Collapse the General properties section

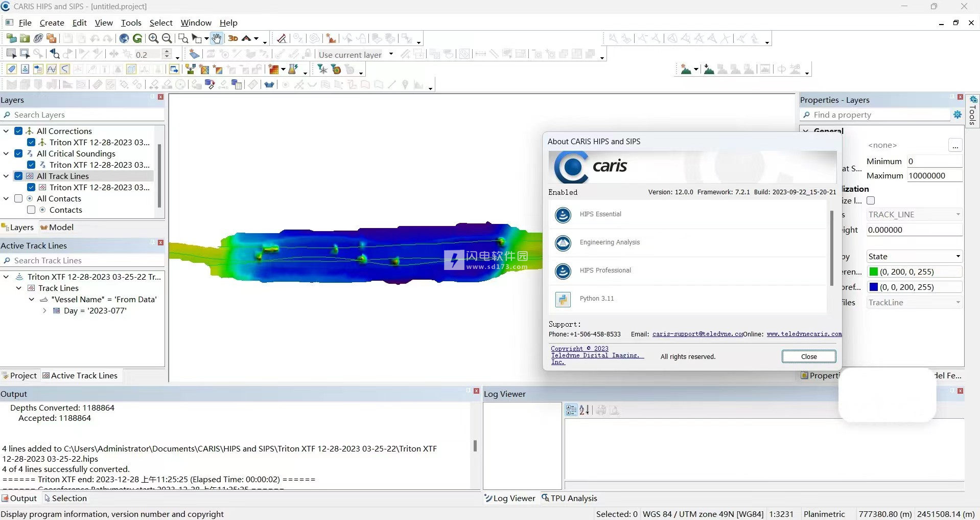[x=806, y=130]
